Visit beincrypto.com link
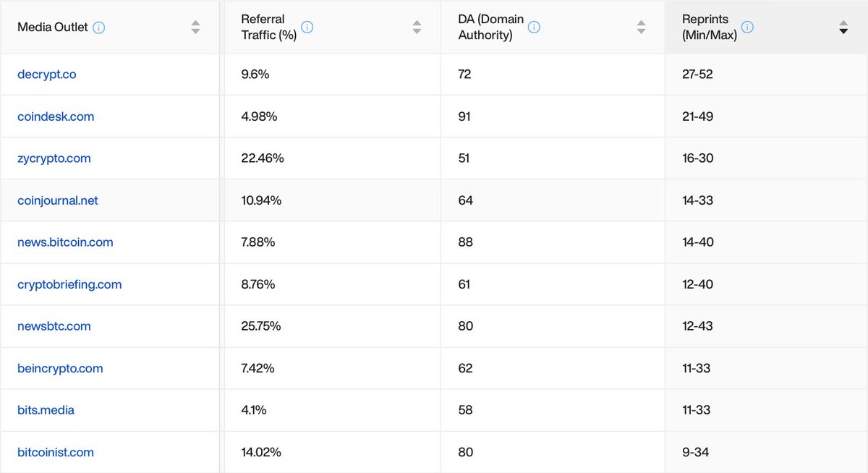This screenshot has height=473, width=868. tap(60, 368)
